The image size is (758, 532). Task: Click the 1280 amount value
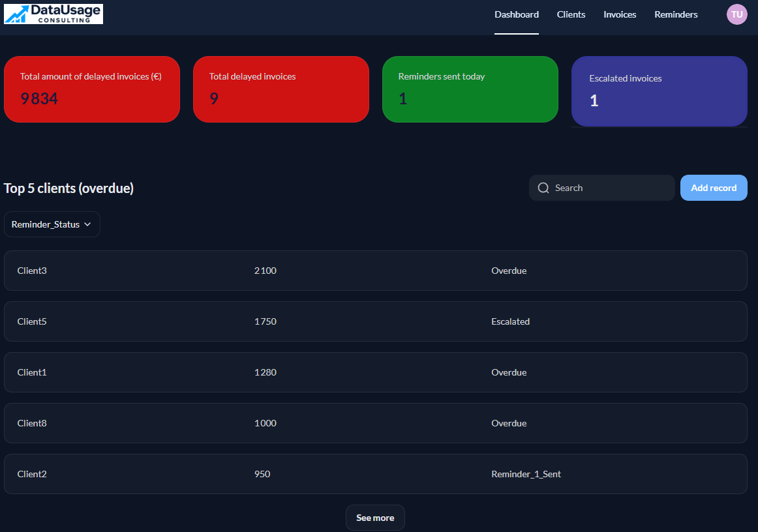click(x=265, y=372)
